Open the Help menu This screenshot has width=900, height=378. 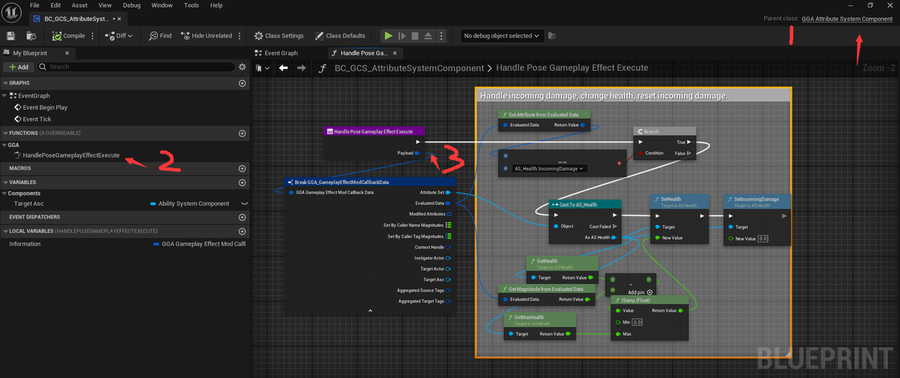click(x=216, y=5)
